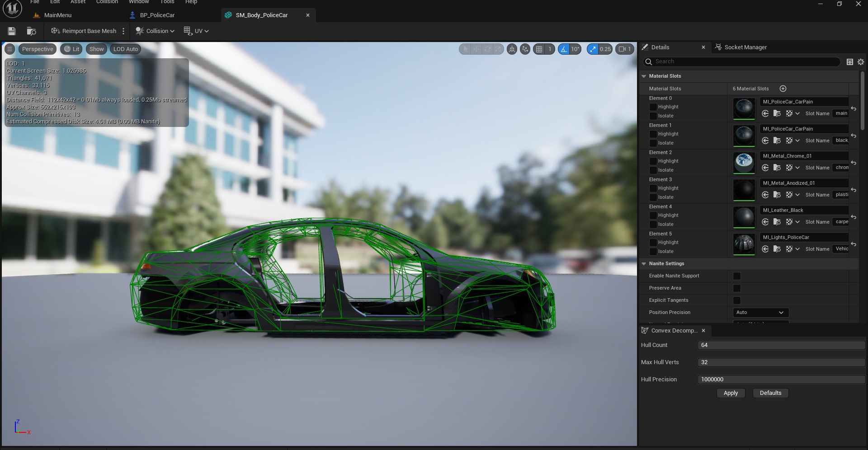
Task: Toggle the scale snapping icon
Action: click(x=593, y=49)
